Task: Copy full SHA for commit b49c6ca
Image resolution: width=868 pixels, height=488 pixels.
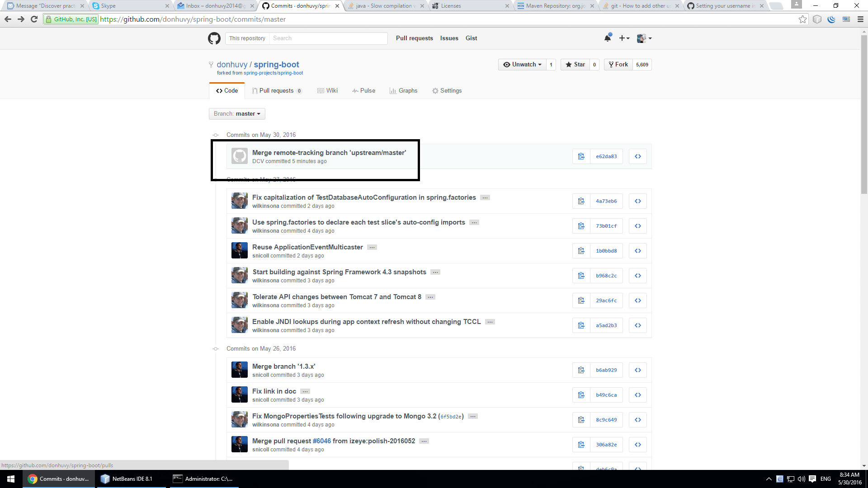Action: click(581, 395)
